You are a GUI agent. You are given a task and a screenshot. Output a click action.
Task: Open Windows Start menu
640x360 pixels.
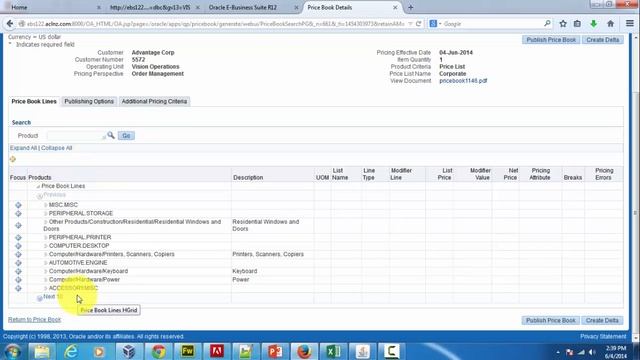click(x=12, y=351)
